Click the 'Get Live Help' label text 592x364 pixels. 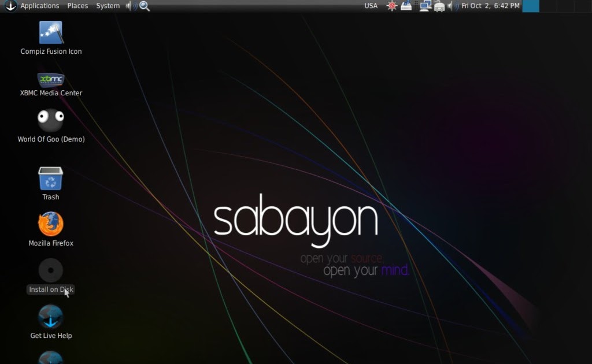click(x=51, y=336)
